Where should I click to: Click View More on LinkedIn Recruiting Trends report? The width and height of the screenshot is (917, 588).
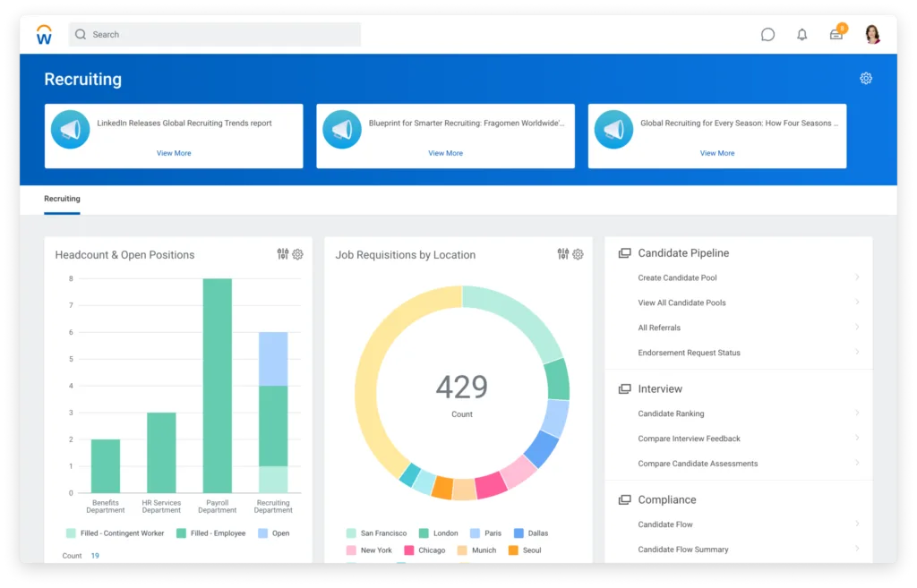click(x=173, y=153)
